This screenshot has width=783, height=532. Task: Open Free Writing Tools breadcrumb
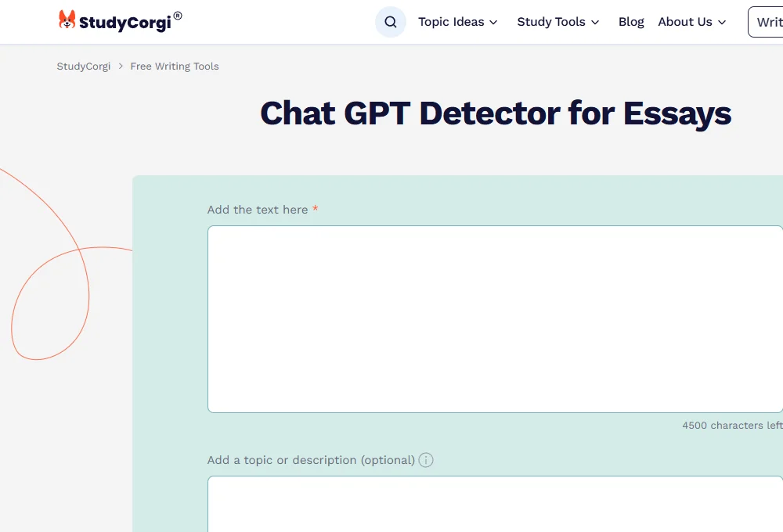pyautogui.click(x=175, y=66)
